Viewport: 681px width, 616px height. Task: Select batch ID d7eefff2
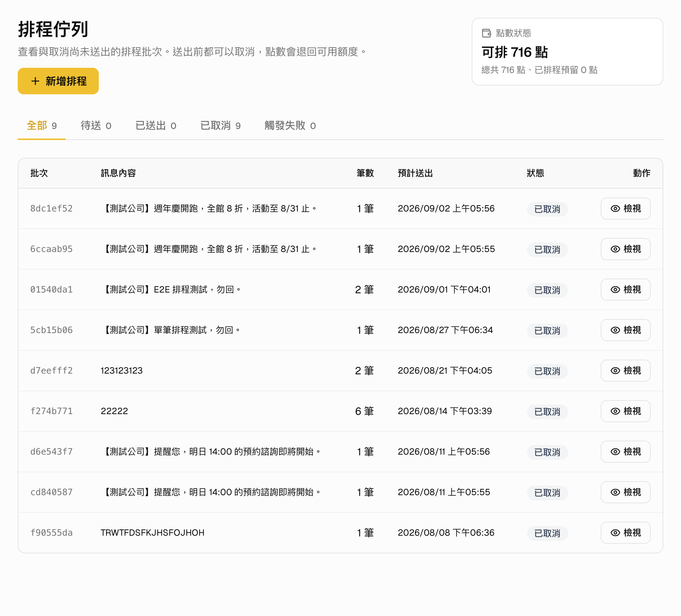[x=52, y=371]
